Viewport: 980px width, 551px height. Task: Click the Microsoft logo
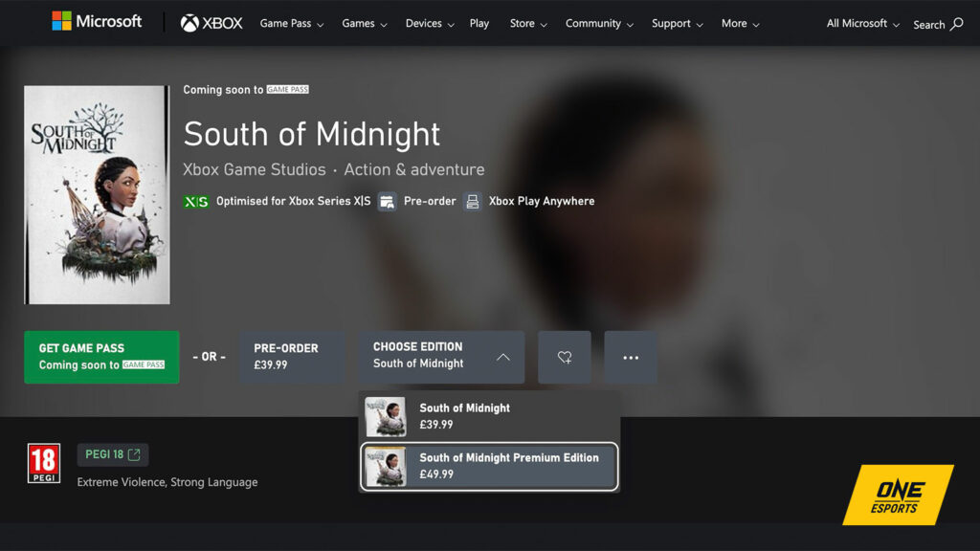coord(97,21)
